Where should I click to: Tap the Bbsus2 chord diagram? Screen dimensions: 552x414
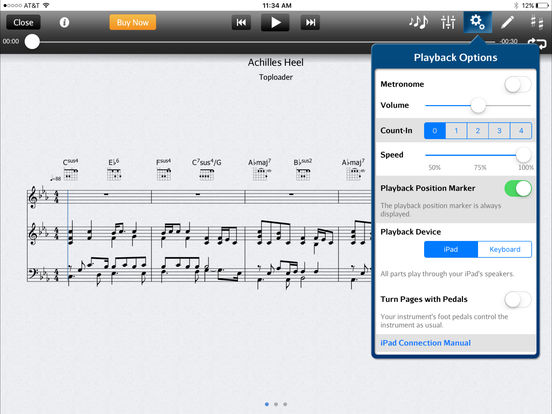point(303,175)
